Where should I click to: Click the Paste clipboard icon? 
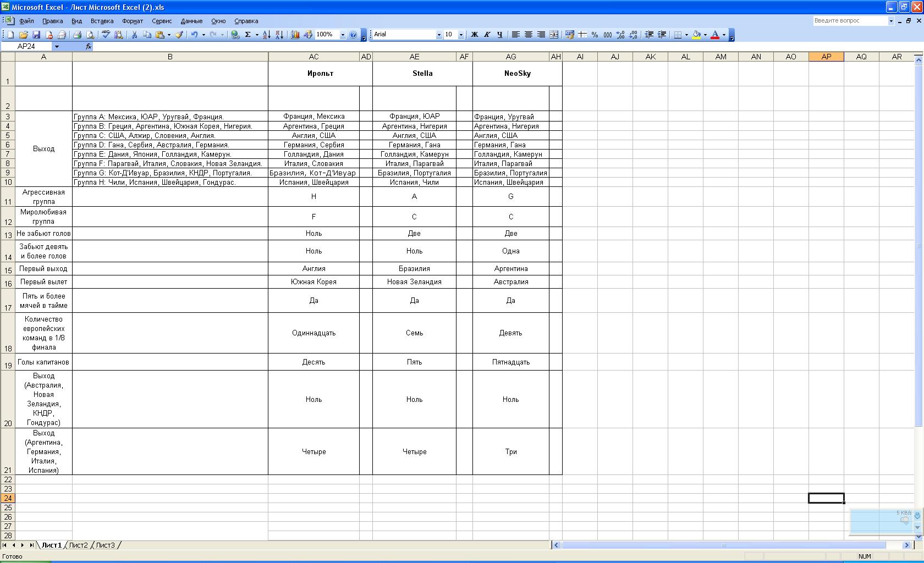tap(159, 35)
